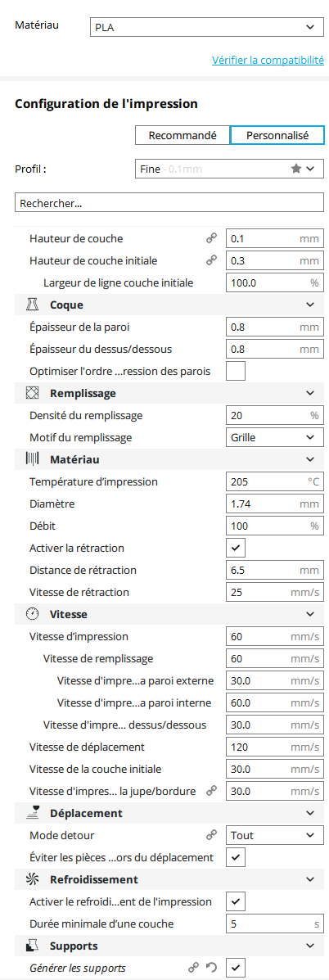Open the Motif du remplissage Grille dropdown
329x980 pixels.
tap(275, 437)
